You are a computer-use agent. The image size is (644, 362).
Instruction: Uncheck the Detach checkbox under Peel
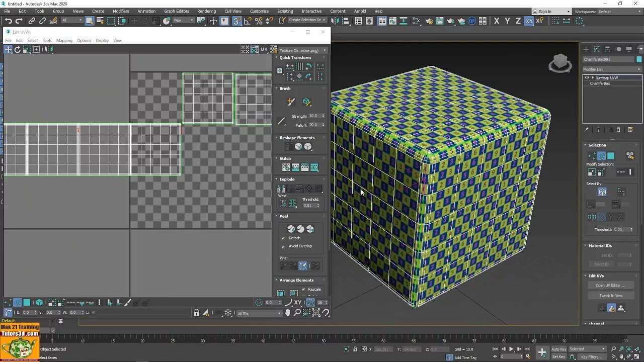pyautogui.click(x=283, y=238)
